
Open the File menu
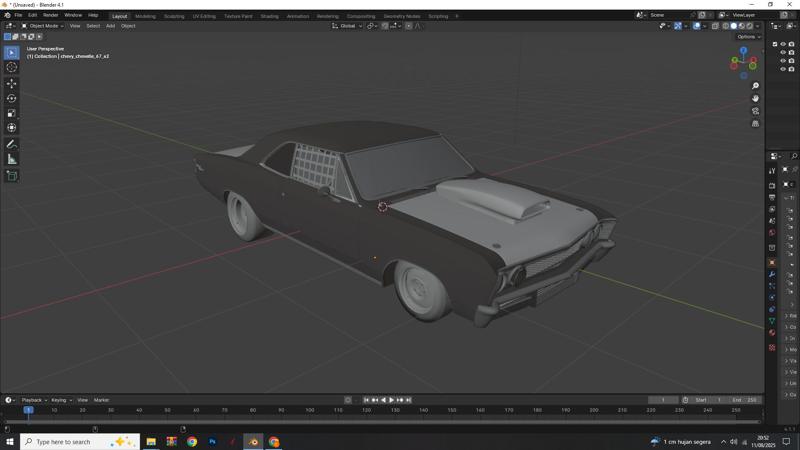coord(18,15)
